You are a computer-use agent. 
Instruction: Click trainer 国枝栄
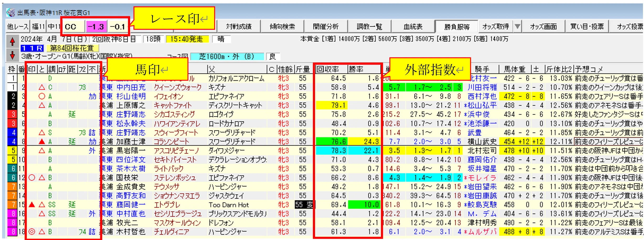pos(127,178)
